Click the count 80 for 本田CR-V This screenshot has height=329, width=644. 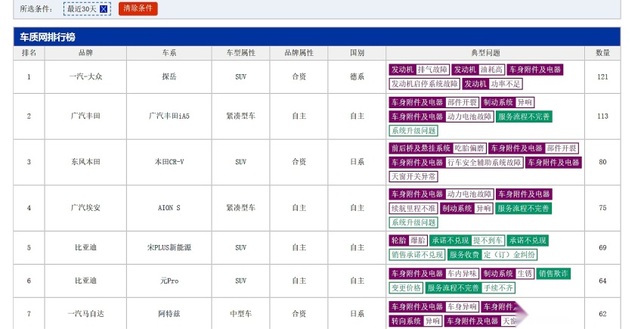click(602, 162)
